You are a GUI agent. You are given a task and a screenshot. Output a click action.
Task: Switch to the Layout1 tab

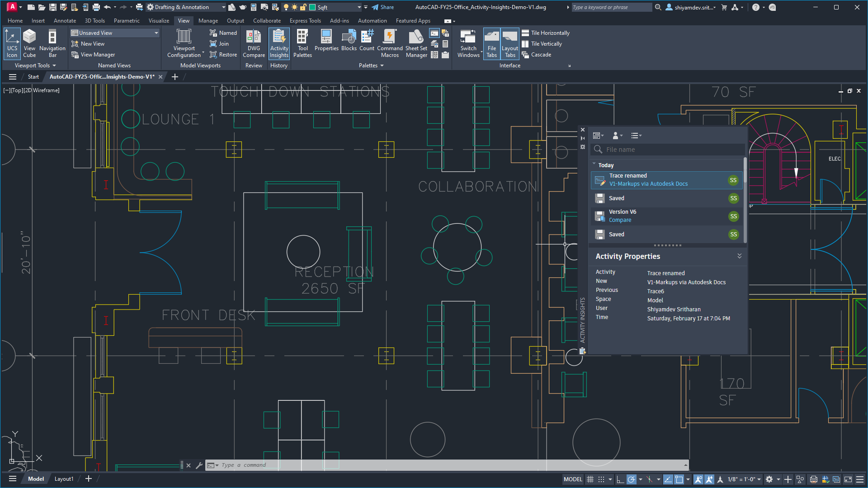click(x=64, y=479)
